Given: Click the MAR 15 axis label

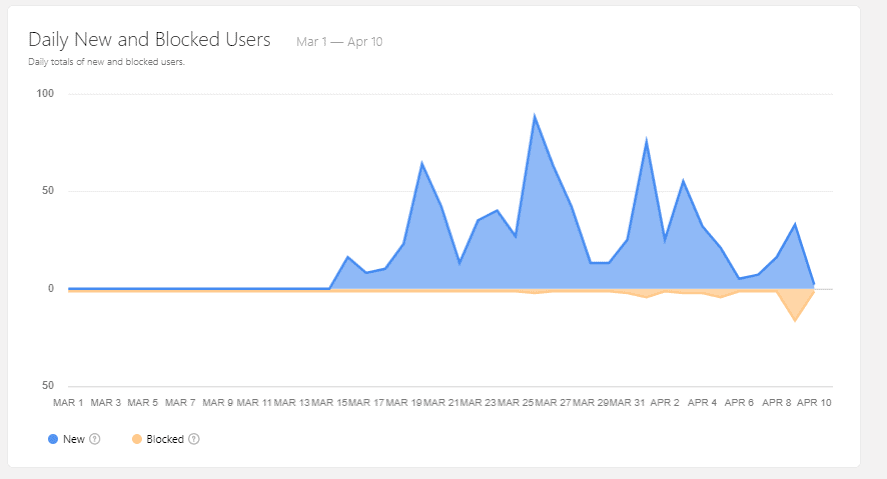Looking at the screenshot, I should pyautogui.click(x=329, y=403).
